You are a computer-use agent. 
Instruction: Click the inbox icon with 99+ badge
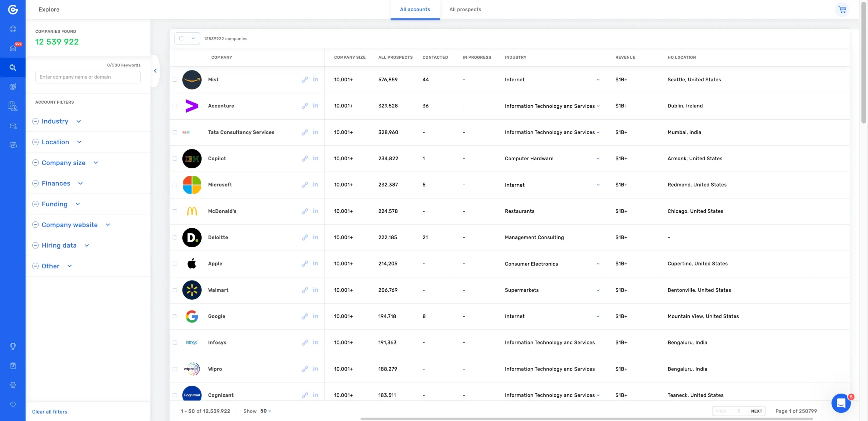coord(13,48)
